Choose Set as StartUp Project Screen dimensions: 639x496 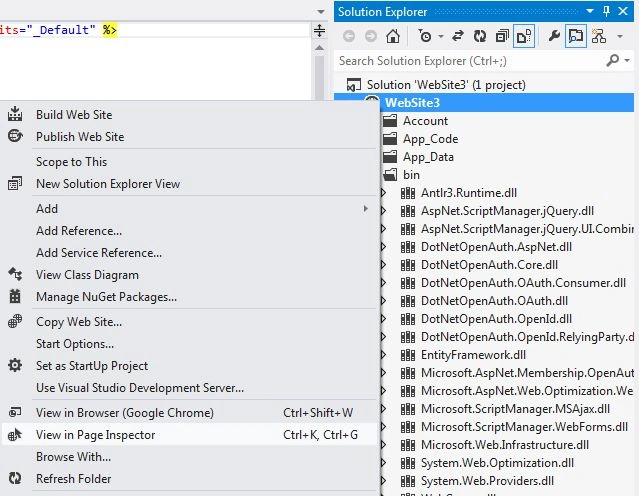(189, 366)
